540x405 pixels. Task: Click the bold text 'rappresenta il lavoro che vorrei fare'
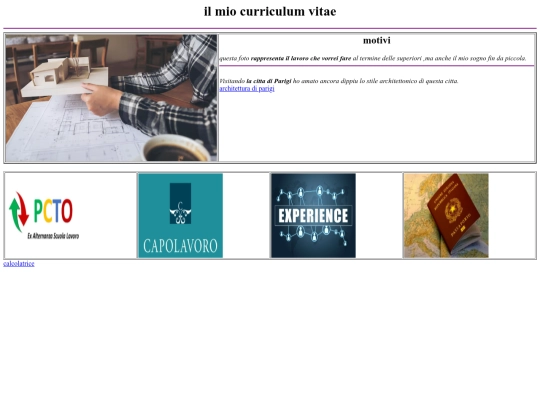click(x=301, y=58)
